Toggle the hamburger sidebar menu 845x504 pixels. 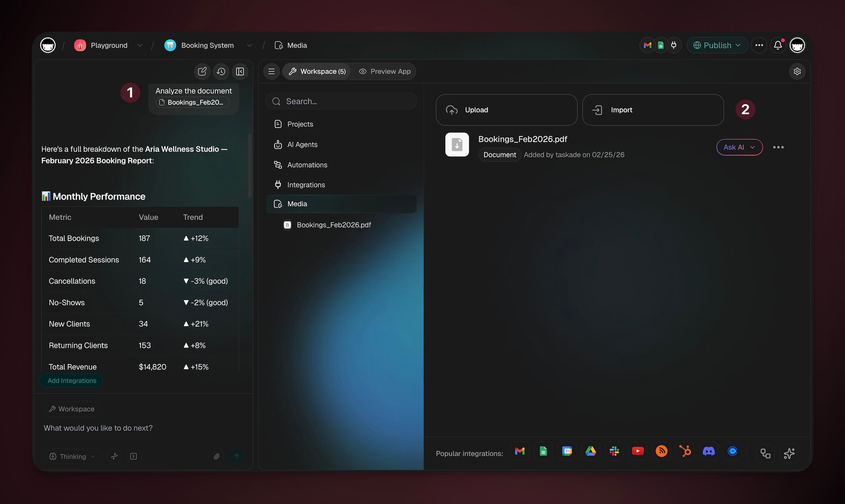(271, 71)
